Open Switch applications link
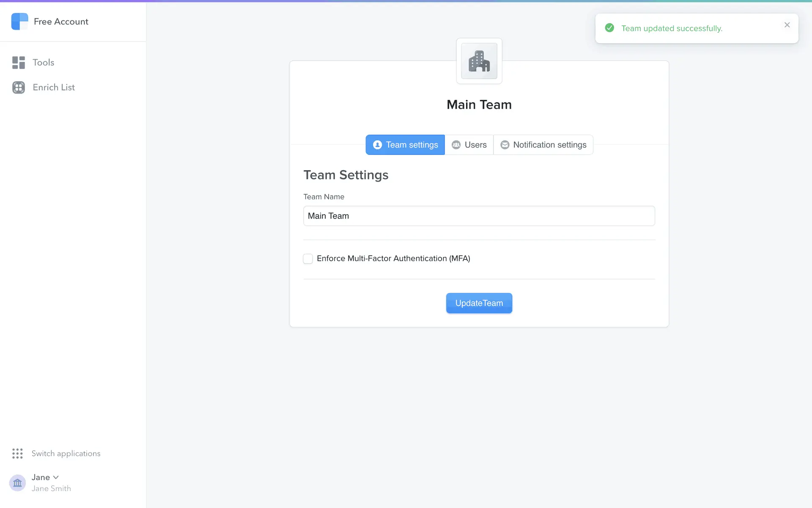The image size is (812, 508). tap(66, 453)
